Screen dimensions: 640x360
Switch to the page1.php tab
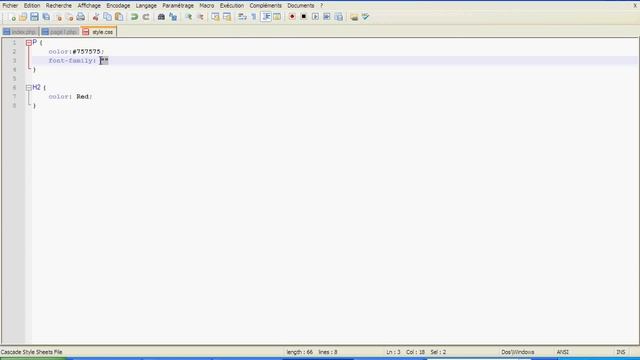tap(60, 32)
